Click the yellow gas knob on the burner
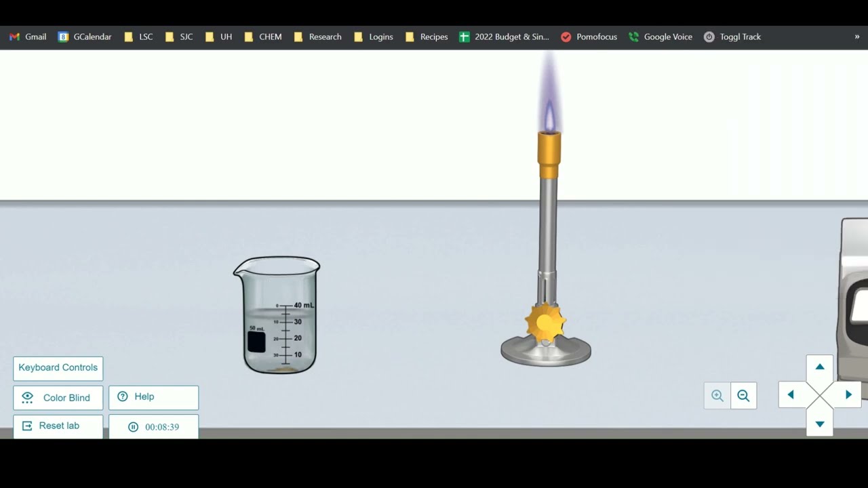Viewport: 868px width, 488px height. coord(544,323)
